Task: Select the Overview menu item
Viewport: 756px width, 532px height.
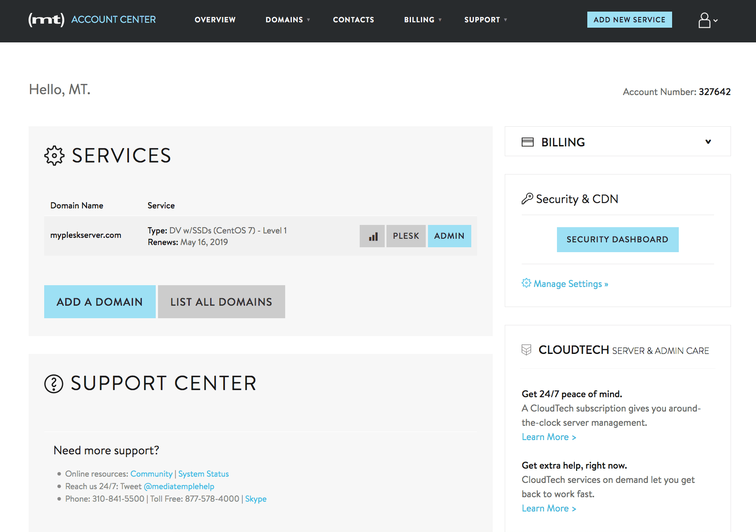Action: coord(215,20)
